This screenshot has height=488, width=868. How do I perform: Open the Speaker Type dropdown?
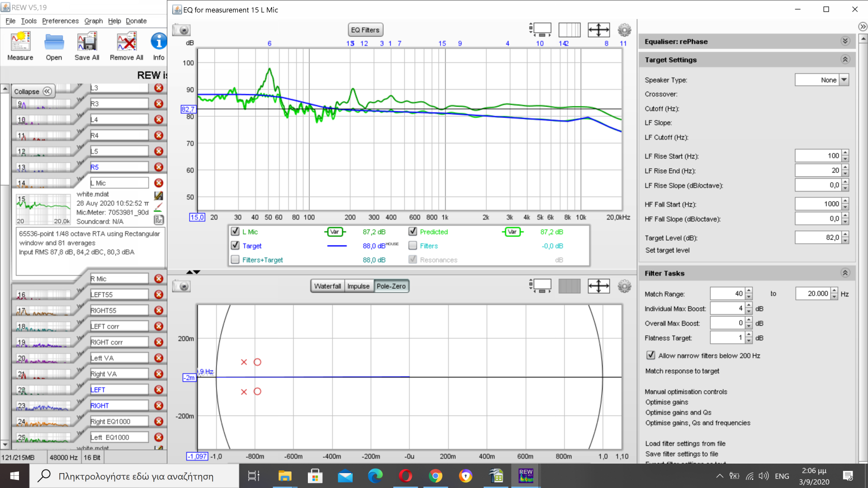[x=844, y=80]
